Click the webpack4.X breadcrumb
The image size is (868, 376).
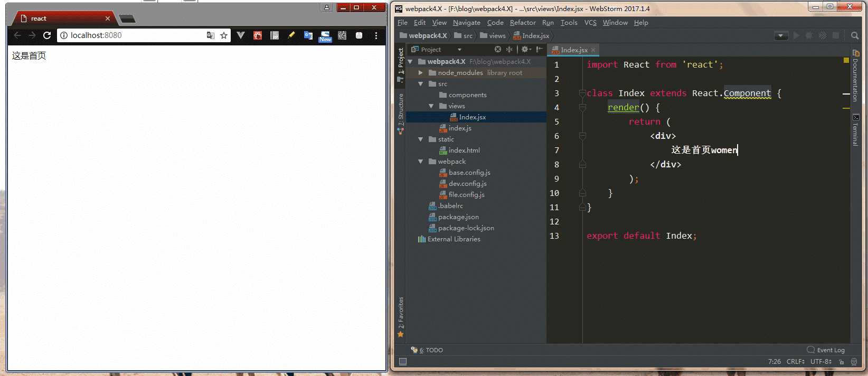(423, 36)
